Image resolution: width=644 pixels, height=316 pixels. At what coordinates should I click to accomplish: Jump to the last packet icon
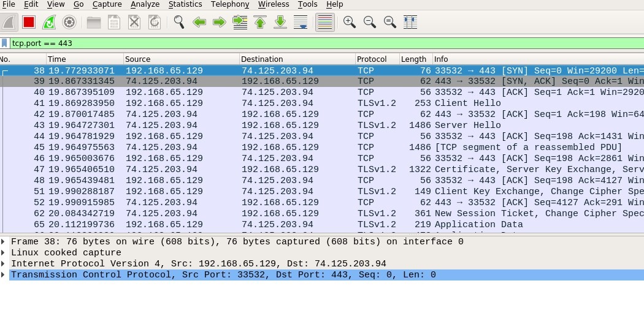pos(280,22)
